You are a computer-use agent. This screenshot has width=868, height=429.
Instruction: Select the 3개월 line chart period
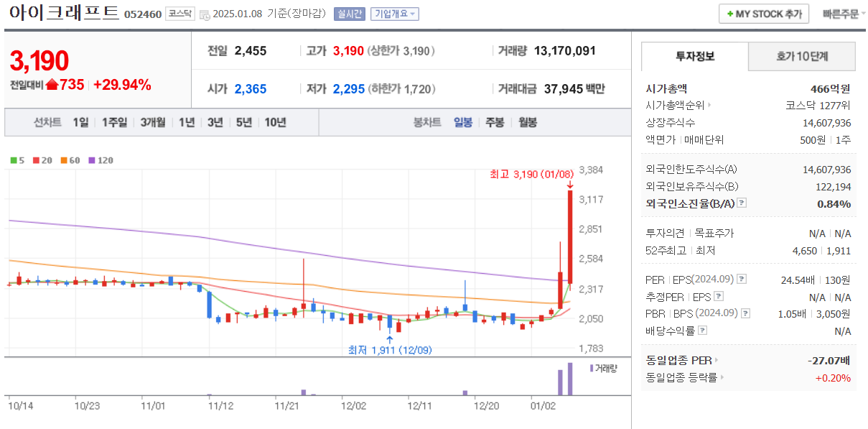point(154,122)
